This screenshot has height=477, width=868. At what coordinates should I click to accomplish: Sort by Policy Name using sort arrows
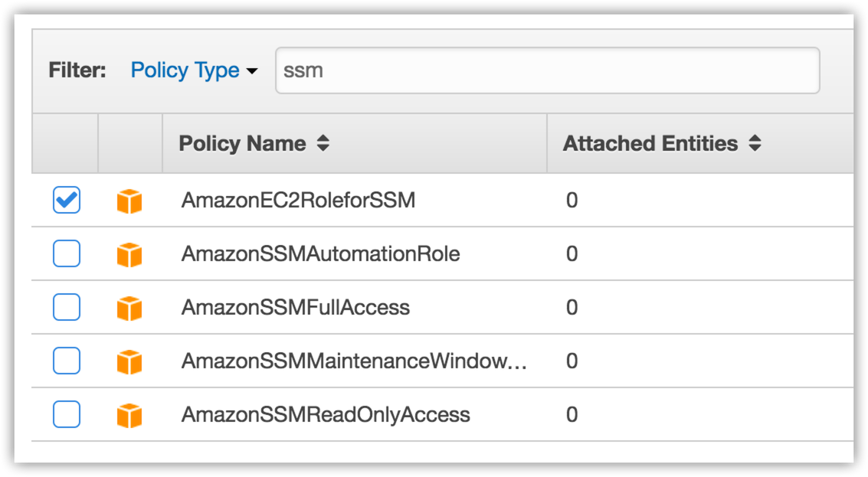(323, 144)
